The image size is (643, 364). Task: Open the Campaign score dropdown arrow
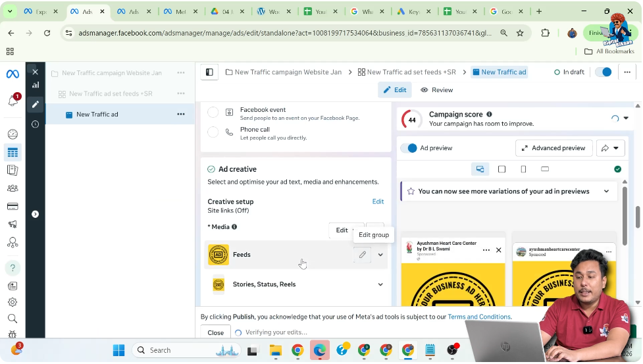(626, 118)
